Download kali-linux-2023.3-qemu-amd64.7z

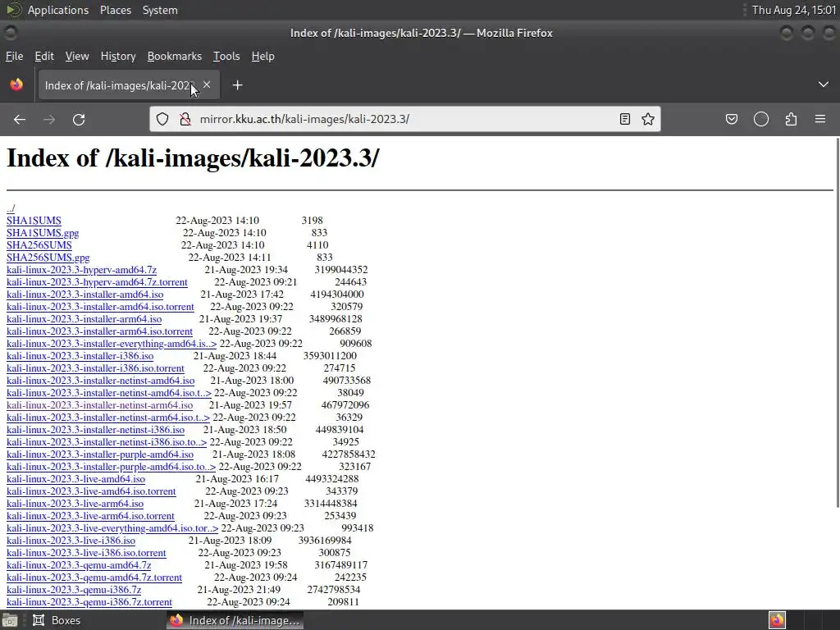point(79,565)
